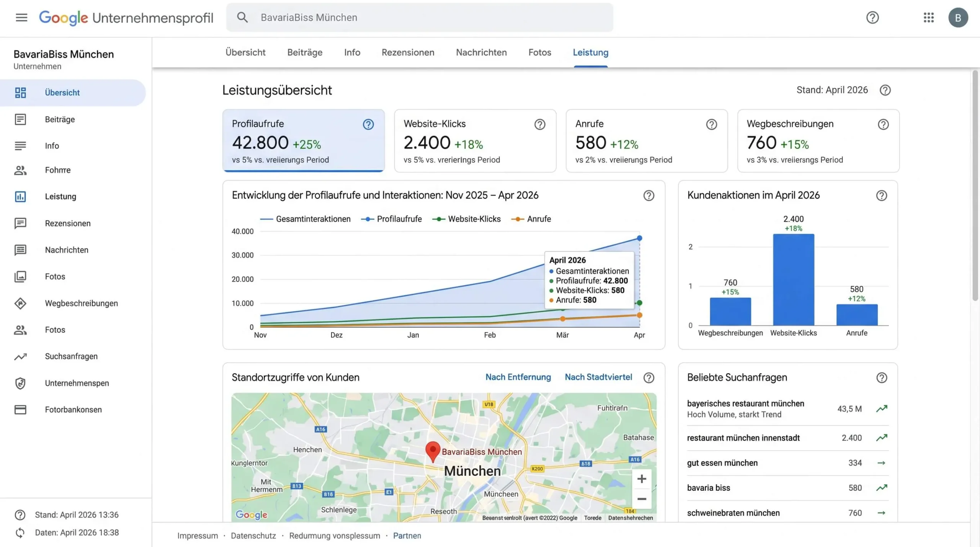
Task: Click the BavariaBiss München map pin
Action: [x=433, y=452]
